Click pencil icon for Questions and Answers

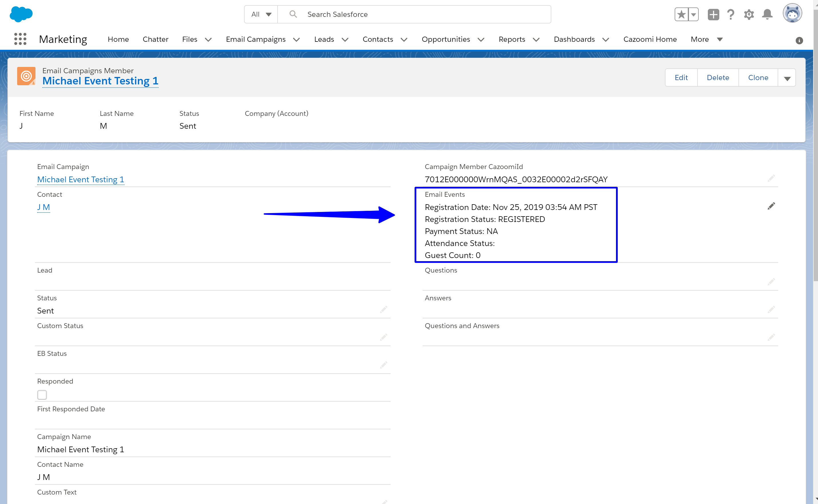coord(771,337)
